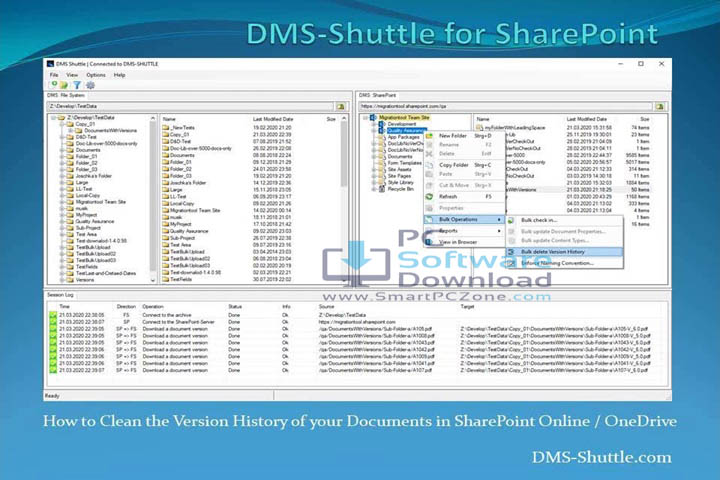Collapse the Z:\Develop\TestData root node
Screen dimensions: 720x480
click(x=53, y=118)
